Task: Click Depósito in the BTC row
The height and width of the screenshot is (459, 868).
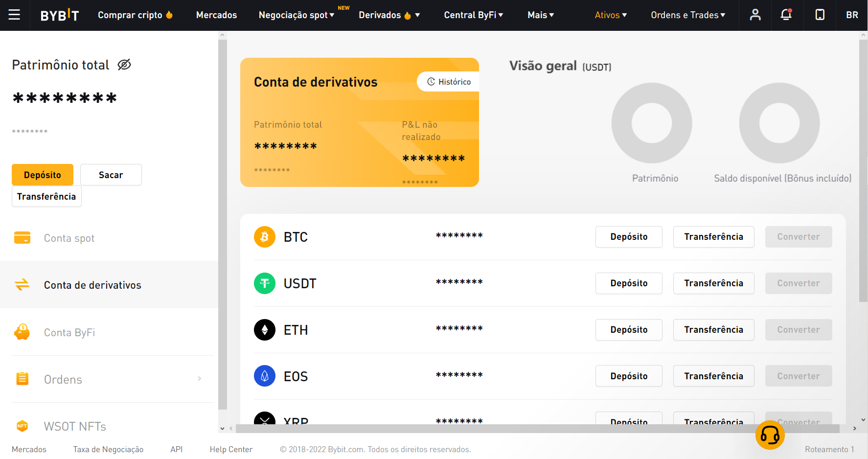Action: tap(629, 237)
